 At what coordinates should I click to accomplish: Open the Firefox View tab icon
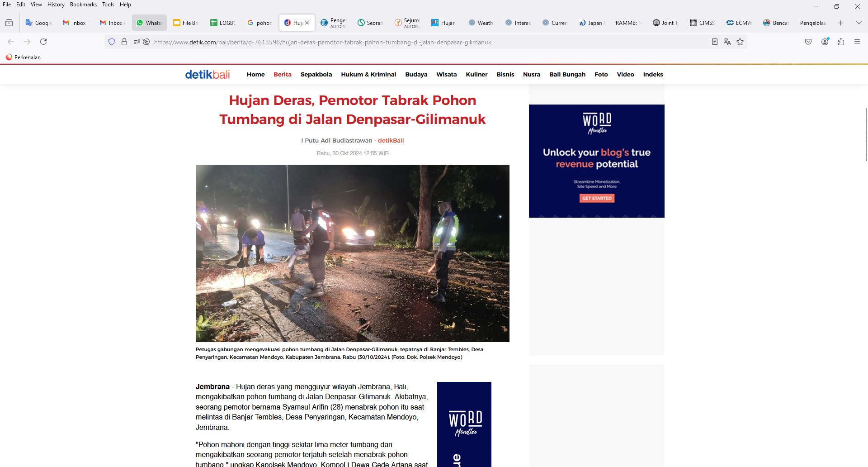9,23
